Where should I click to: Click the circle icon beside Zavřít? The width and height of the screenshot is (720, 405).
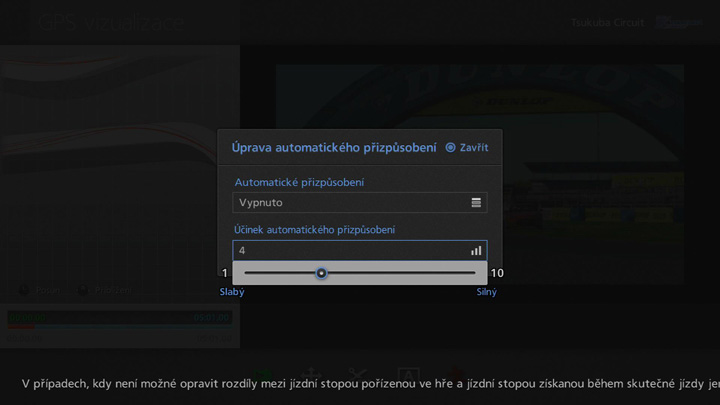coord(451,148)
